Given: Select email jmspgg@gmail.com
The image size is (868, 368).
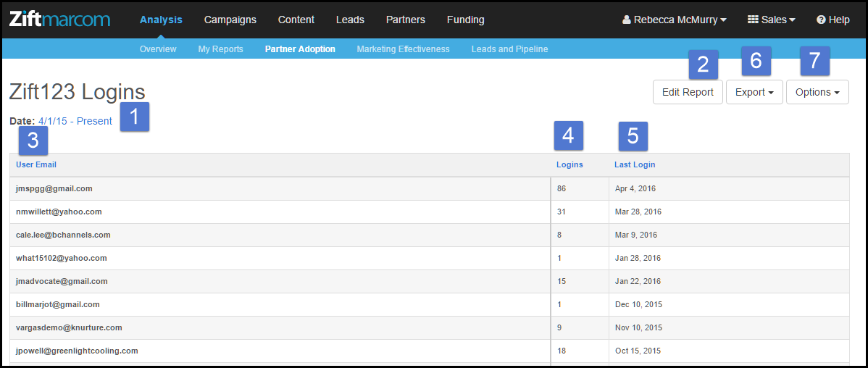Looking at the screenshot, I should tap(54, 188).
